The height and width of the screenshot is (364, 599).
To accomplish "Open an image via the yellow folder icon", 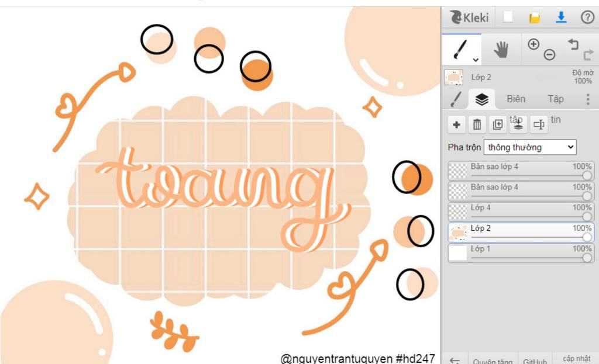I will tap(535, 18).
